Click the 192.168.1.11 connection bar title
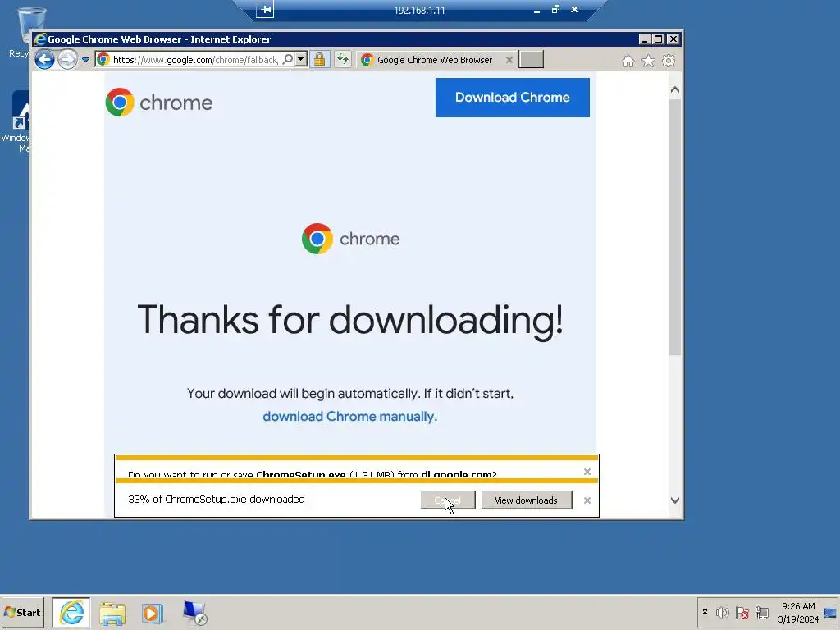This screenshot has height=630, width=840. [419, 10]
